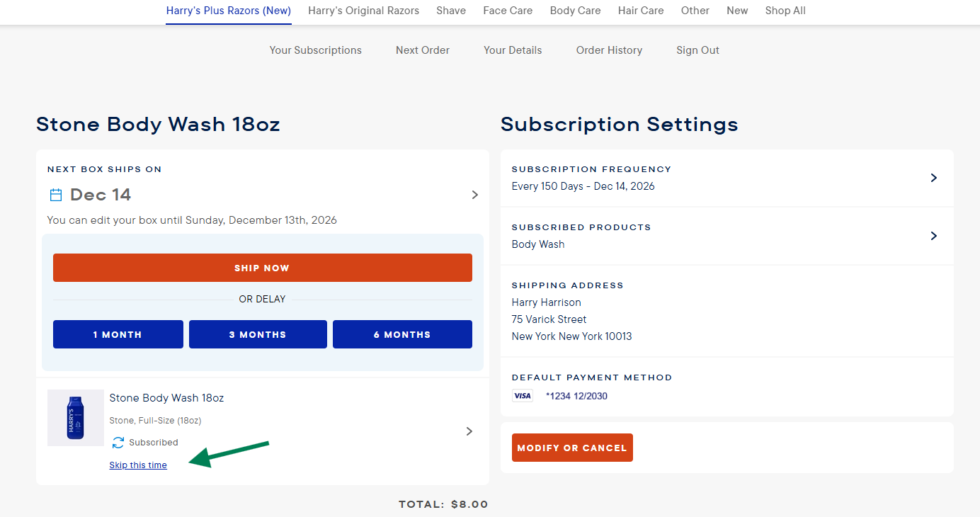Delay shipment by 3 Months
The width and height of the screenshot is (980, 517).
coord(258,334)
